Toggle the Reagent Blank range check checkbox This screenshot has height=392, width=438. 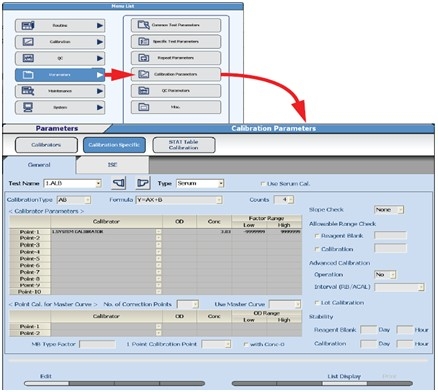click(317, 236)
